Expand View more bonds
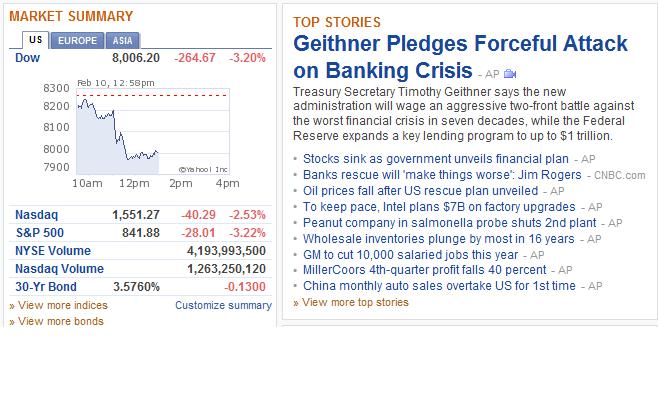 coord(56,321)
